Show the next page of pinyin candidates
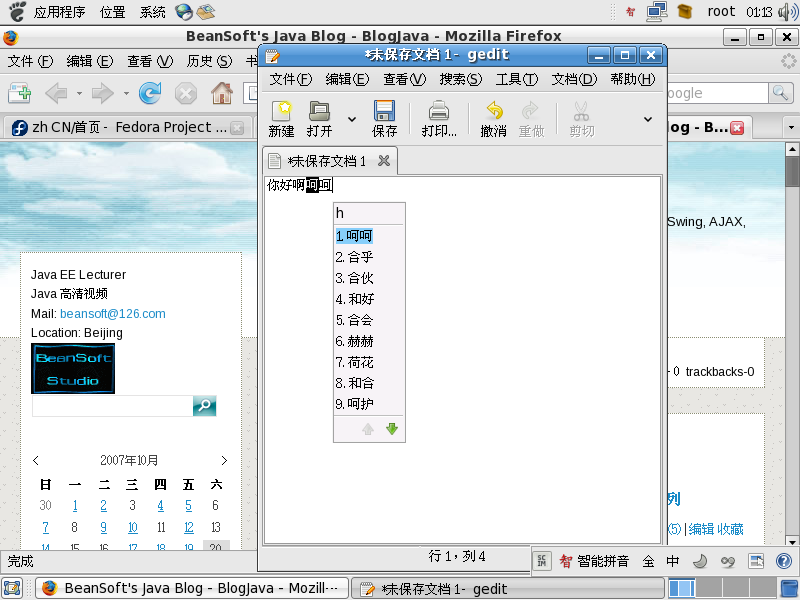 (x=392, y=429)
